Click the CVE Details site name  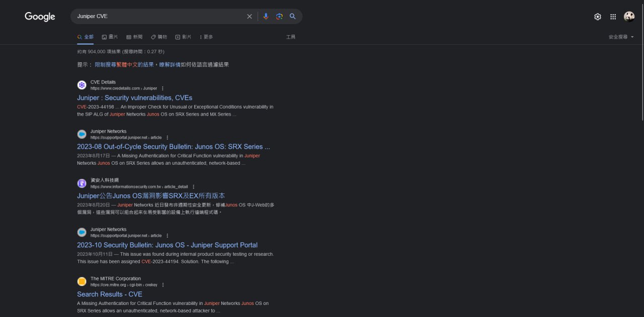click(103, 82)
